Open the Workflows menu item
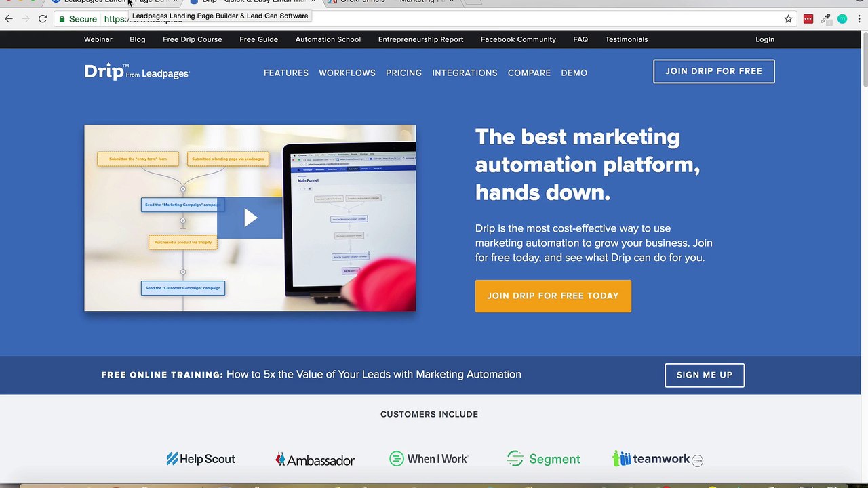 [x=347, y=73]
